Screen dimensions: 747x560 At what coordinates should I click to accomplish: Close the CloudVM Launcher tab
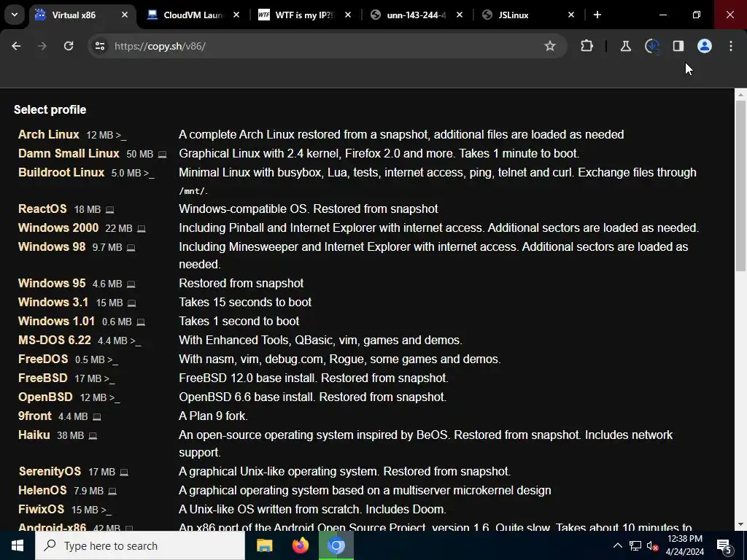pos(236,15)
